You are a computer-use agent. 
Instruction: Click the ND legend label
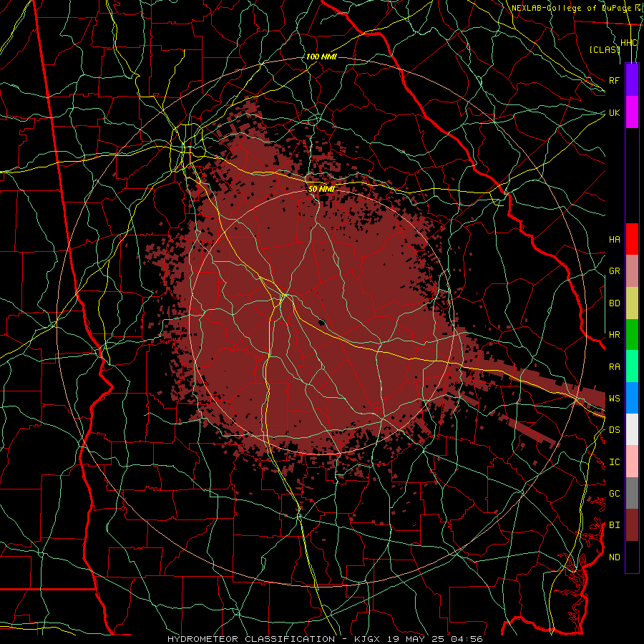click(x=614, y=557)
